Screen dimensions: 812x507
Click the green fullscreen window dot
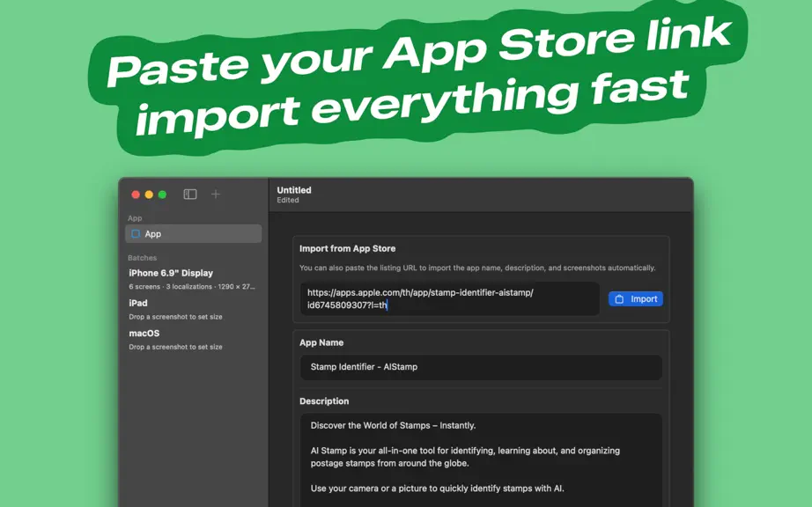pyautogui.click(x=162, y=195)
